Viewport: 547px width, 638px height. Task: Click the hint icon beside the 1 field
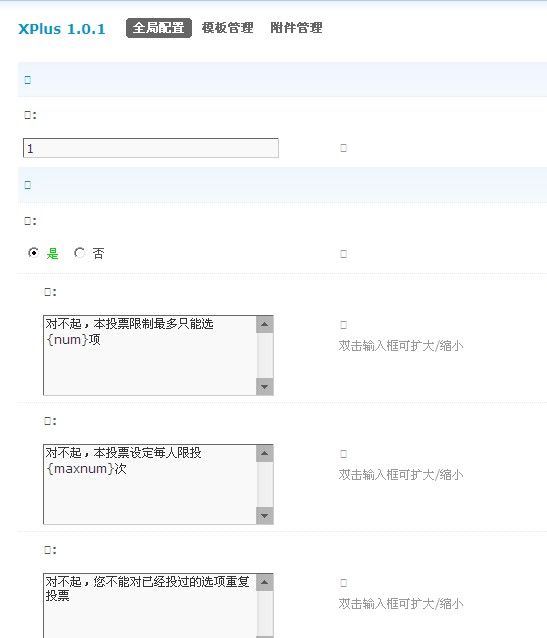[x=344, y=148]
